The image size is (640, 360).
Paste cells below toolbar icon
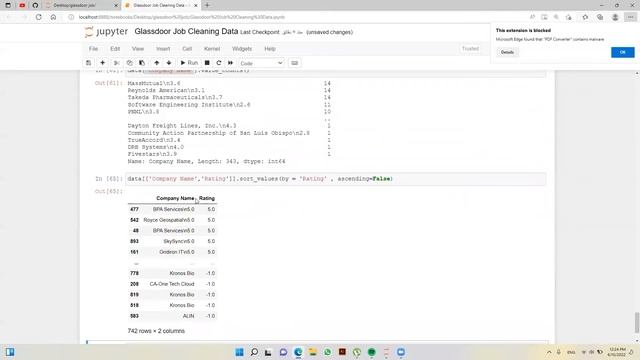(x=142, y=63)
